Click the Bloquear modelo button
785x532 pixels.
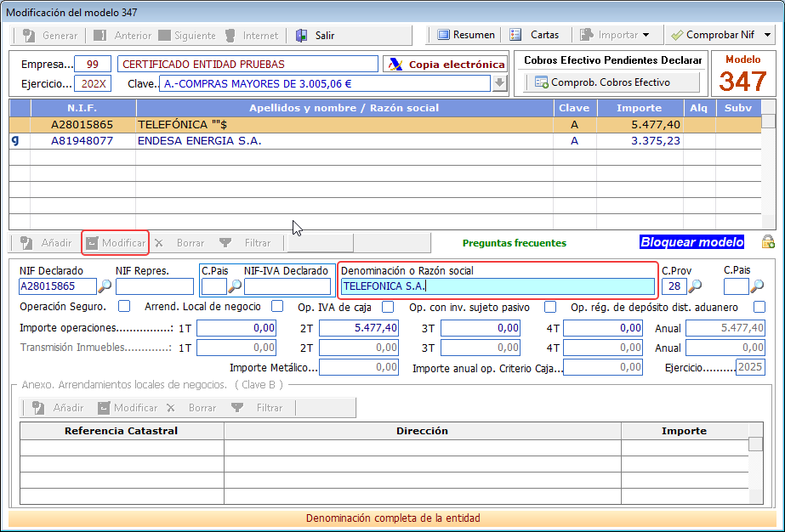[692, 242]
